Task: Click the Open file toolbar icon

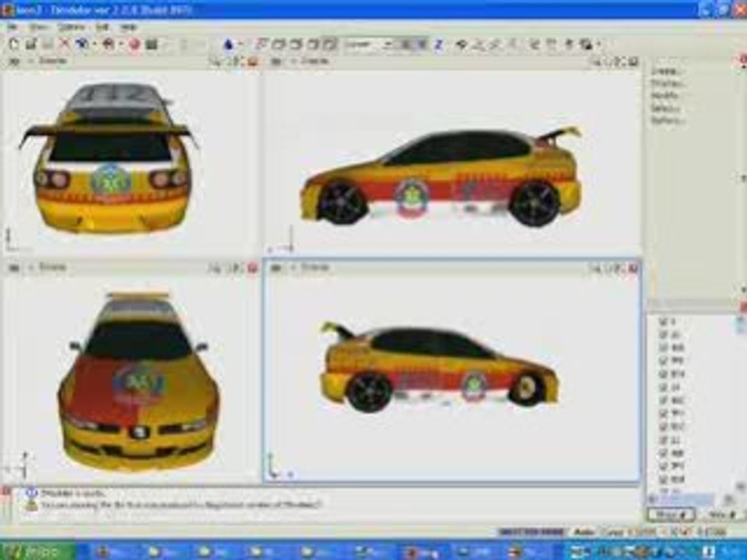Action: pyautogui.click(x=31, y=44)
